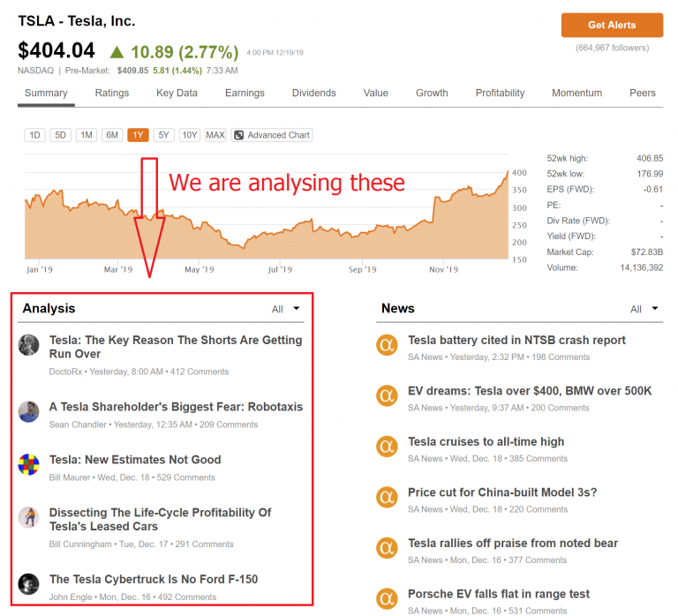Image resolution: width=678 pixels, height=616 pixels.
Task: Click alpha icon beside China-built Model 3s
Action: [387, 497]
